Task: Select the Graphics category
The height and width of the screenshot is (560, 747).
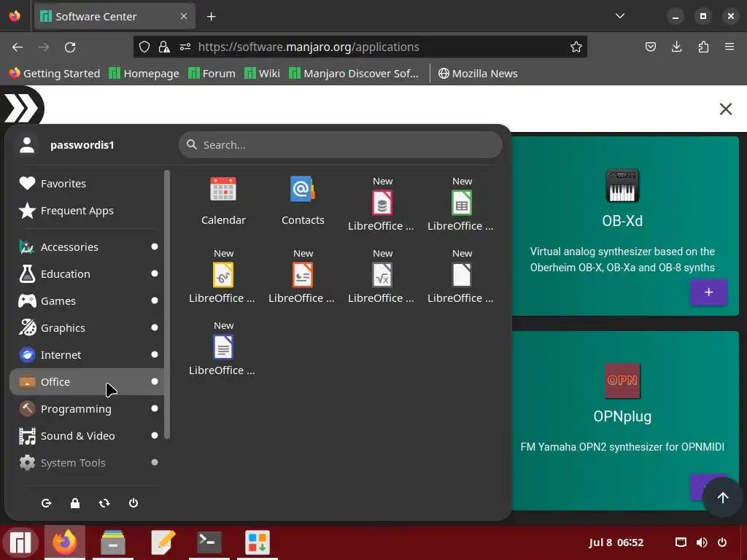Action: coord(87,327)
